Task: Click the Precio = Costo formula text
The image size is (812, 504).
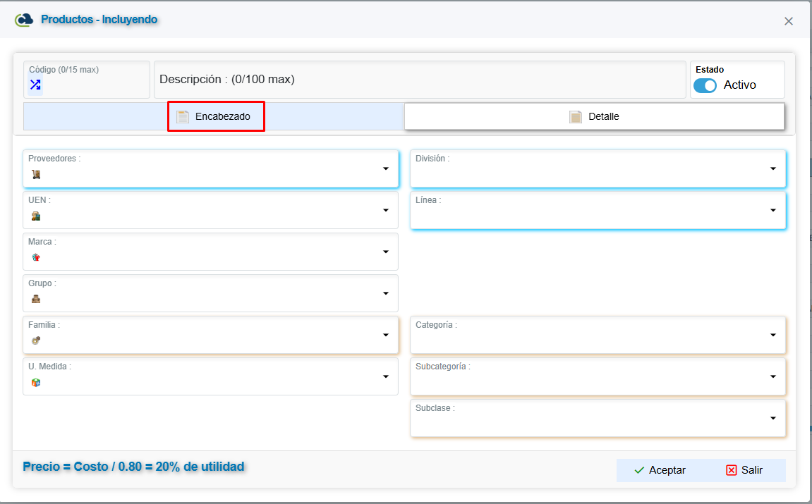Action: click(x=133, y=467)
